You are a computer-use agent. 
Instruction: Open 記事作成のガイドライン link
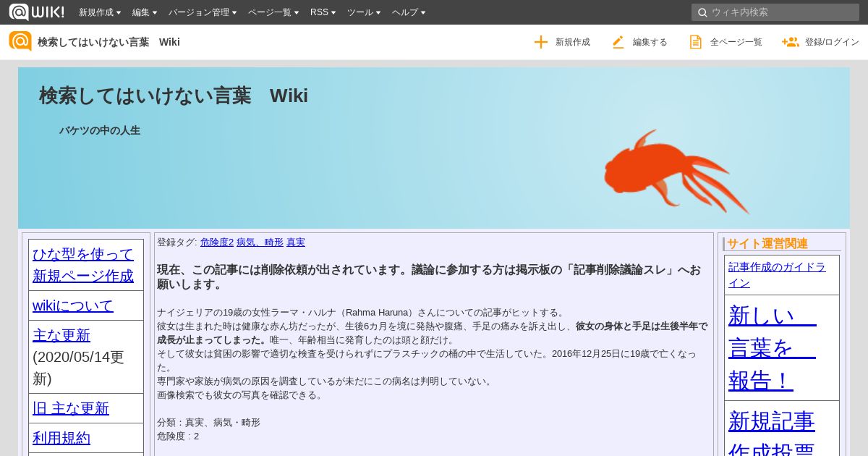(x=777, y=274)
